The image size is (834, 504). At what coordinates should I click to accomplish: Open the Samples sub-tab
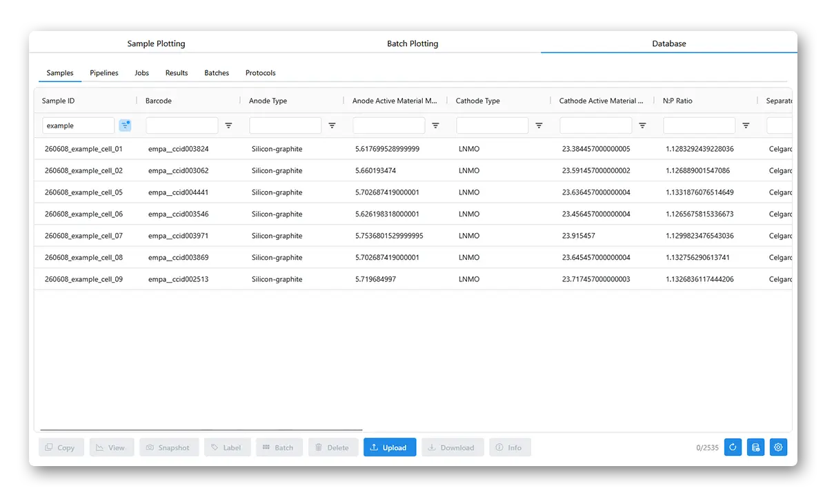click(60, 73)
